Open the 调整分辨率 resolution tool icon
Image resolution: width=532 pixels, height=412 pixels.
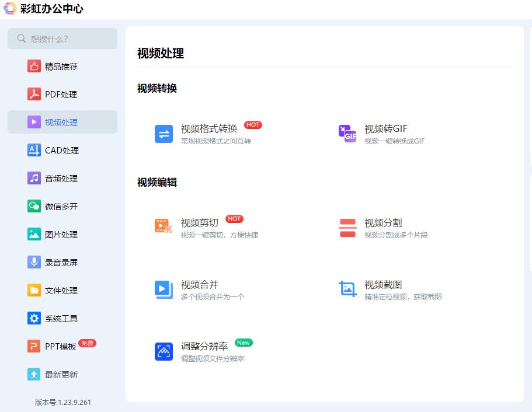[x=164, y=351]
